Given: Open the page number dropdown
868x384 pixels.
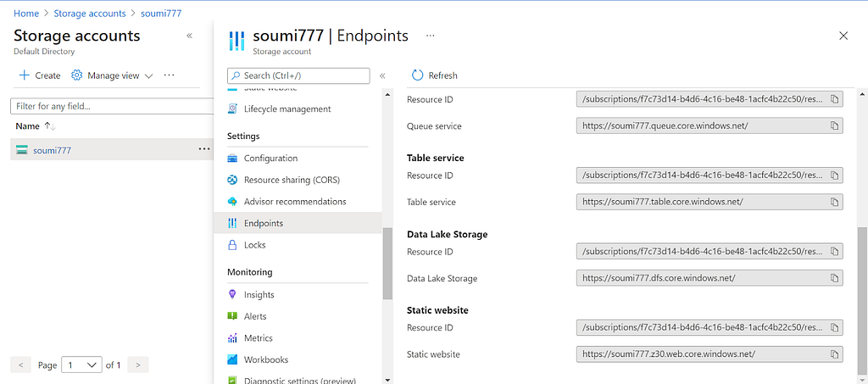Looking at the screenshot, I should (82, 365).
